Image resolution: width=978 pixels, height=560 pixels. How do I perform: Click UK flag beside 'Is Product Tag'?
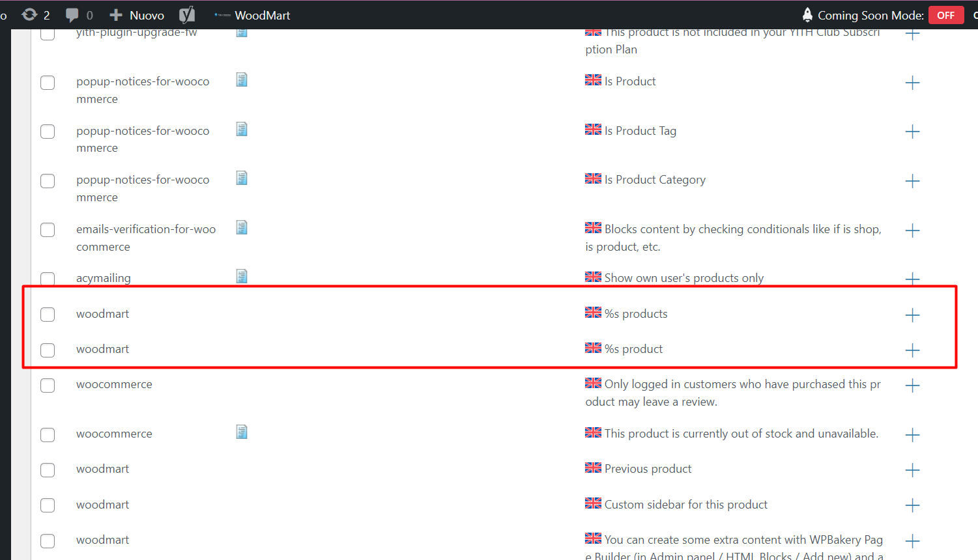point(593,130)
